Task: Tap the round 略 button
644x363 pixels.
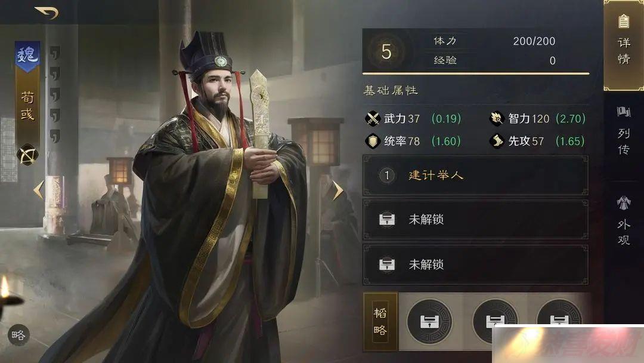Action: click(x=18, y=335)
